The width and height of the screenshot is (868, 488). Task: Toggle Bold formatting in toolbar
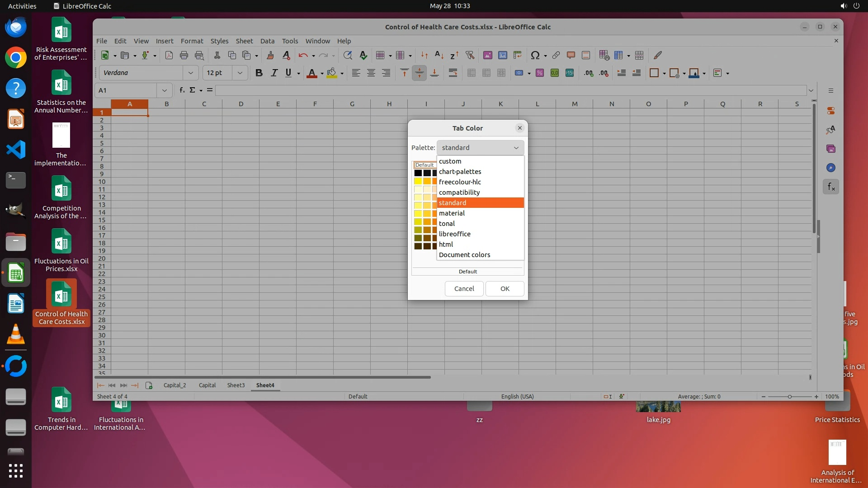coord(259,73)
